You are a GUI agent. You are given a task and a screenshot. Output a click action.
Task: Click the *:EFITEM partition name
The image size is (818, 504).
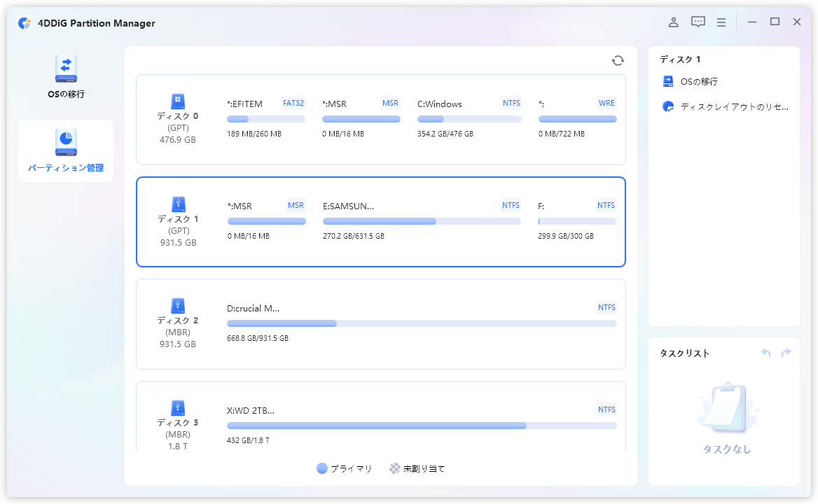tap(244, 104)
